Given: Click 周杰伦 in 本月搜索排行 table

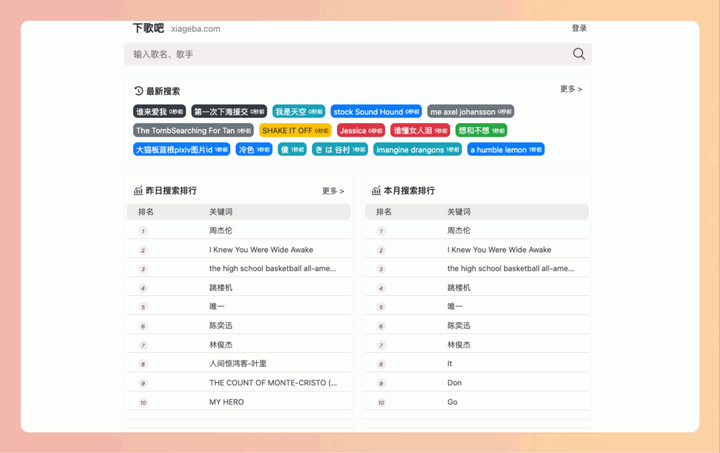Looking at the screenshot, I should 459,230.
